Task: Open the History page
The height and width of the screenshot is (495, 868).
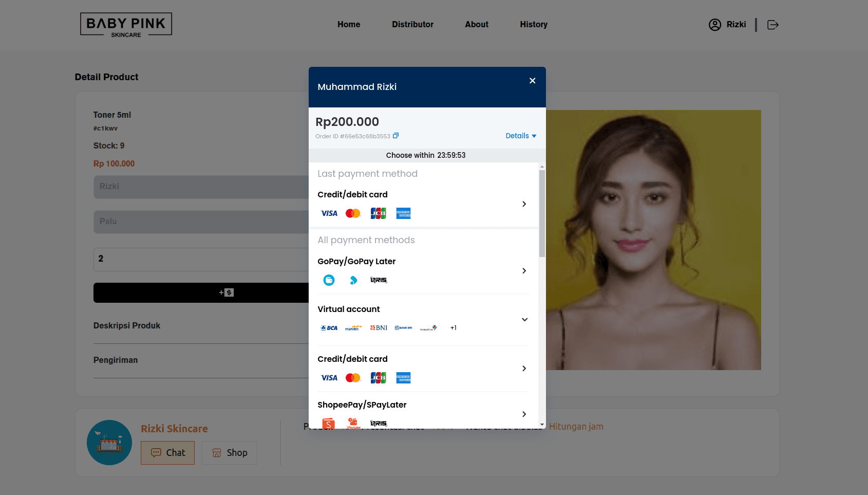Action: [x=533, y=25]
